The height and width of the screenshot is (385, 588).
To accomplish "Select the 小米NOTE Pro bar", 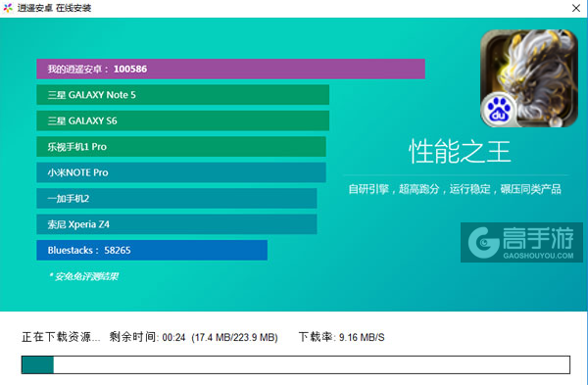I will [x=181, y=172].
